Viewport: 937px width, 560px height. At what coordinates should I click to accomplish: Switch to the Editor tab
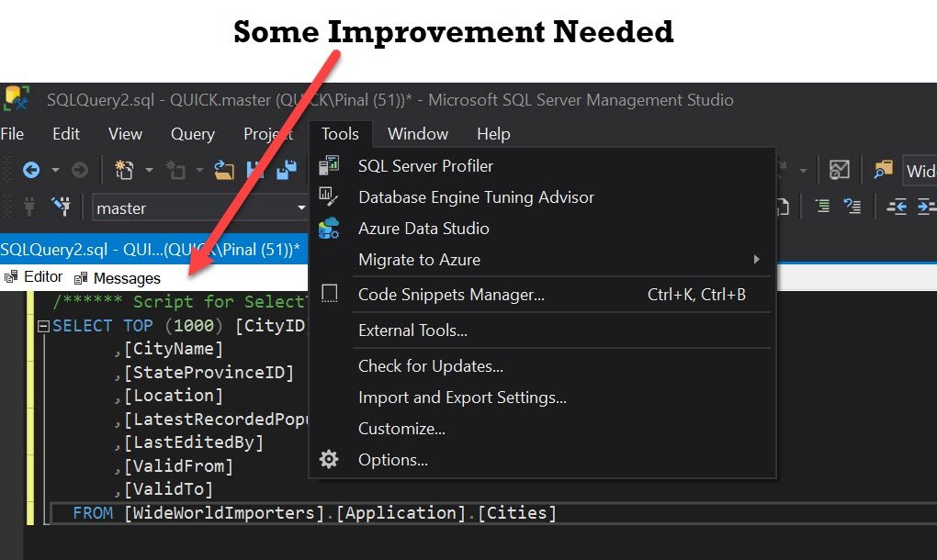pos(33,277)
